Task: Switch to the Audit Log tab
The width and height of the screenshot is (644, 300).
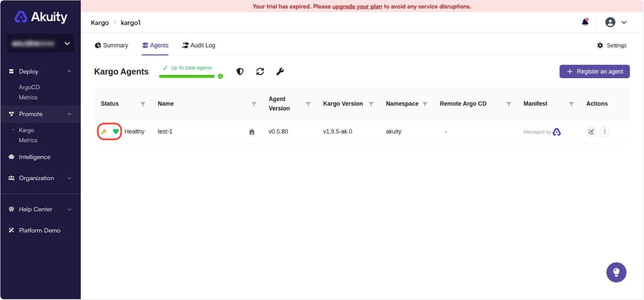Action: pyautogui.click(x=199, y=45)
